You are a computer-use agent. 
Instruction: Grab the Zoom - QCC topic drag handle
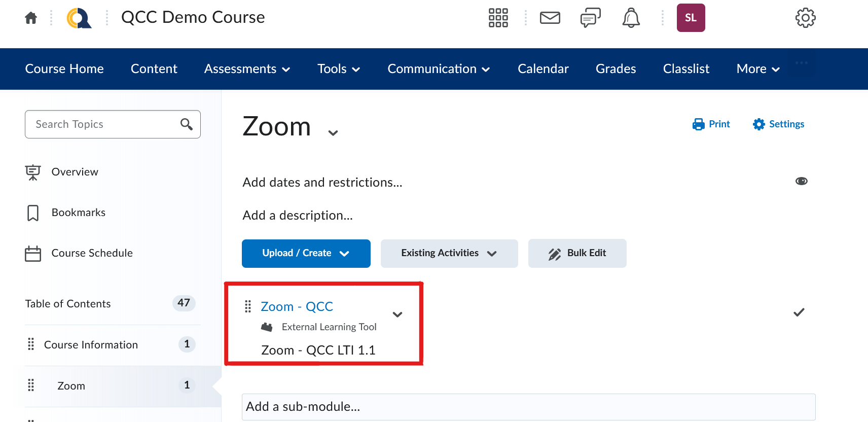click(x=248, y=306)
